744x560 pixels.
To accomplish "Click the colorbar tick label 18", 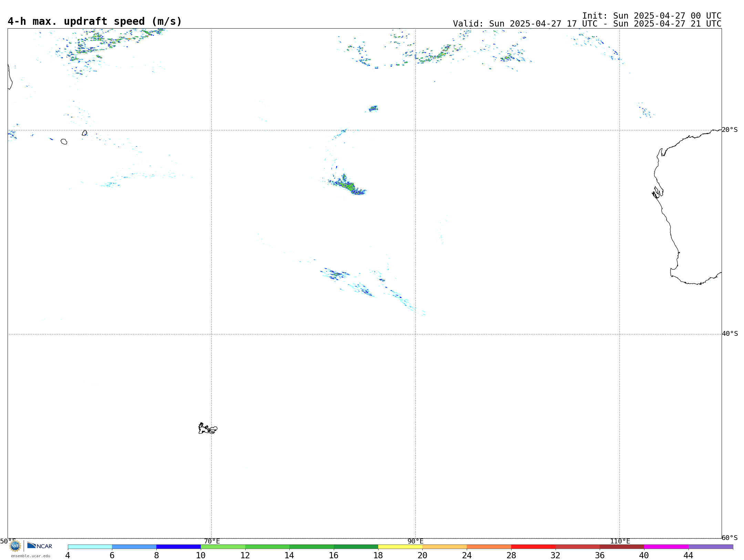I will pyautogui.click(x=378, y=555).
